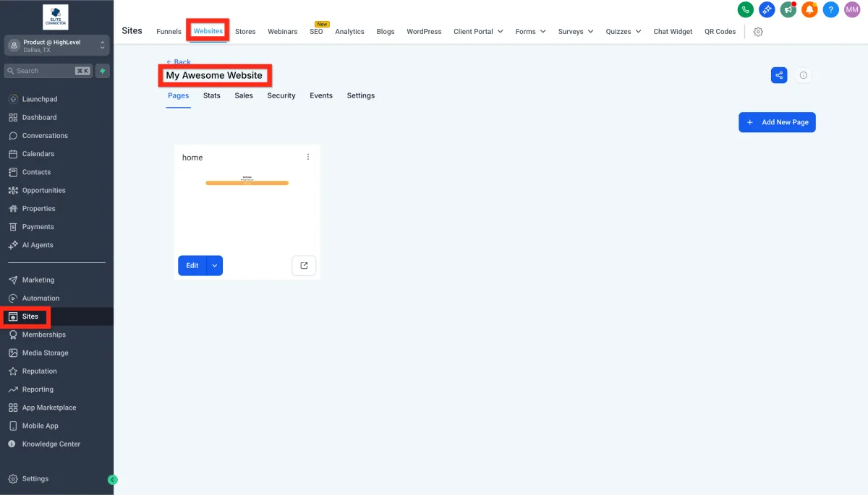Open the QR Codes tab

click(720, 32)
